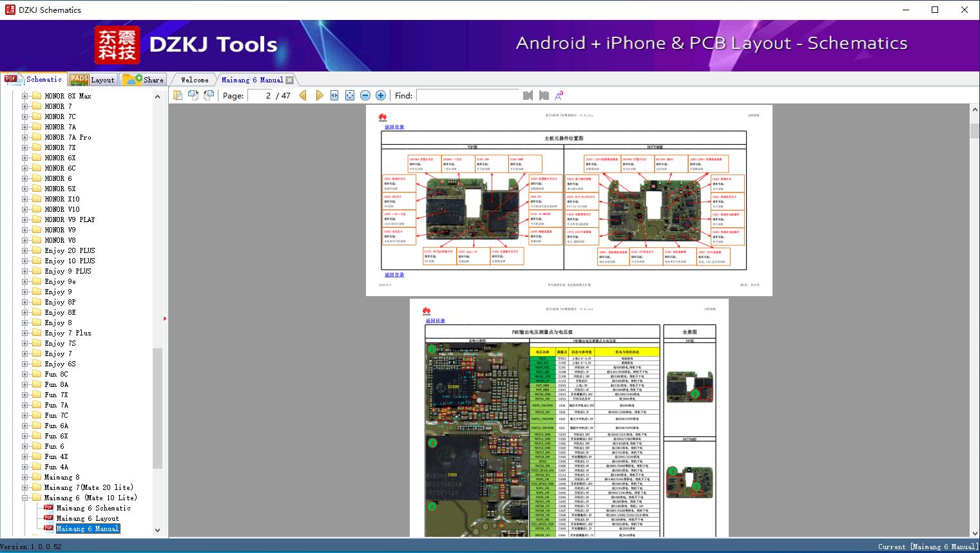Image resolution: width=980 pixels, height=553 pixels.
Task: Click the fit width icon
Action: coord(334,95)
